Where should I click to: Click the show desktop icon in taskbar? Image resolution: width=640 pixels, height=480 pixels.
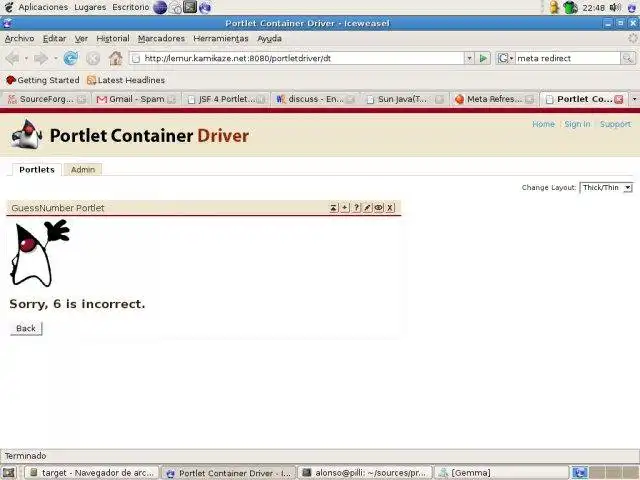[9, 473]
